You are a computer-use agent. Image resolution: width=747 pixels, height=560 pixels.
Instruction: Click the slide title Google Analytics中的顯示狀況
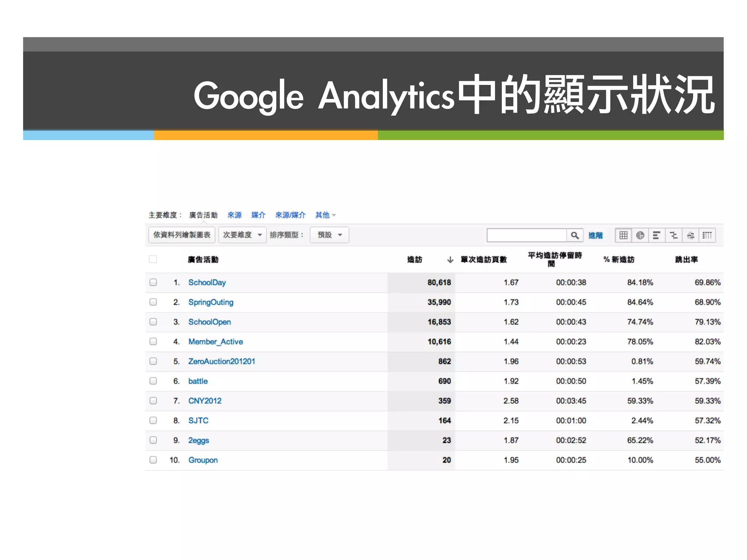pos(454,95)
